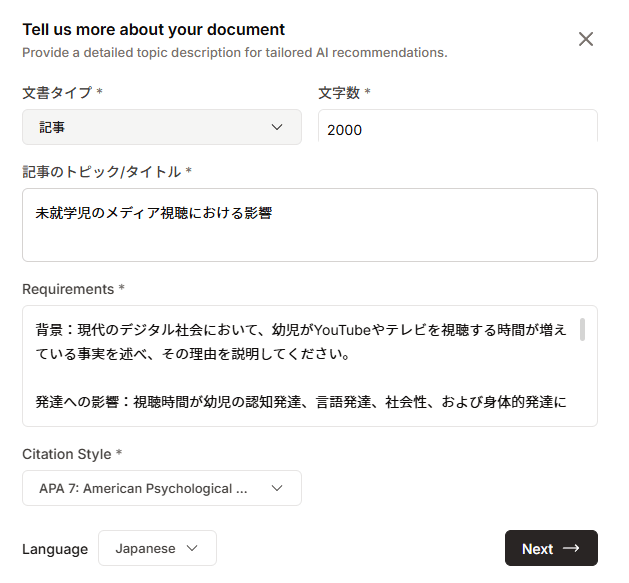Viewport: 629px width, 583px height.
Task: Open the Language dropdown set to Japanese
Action: 157,548
